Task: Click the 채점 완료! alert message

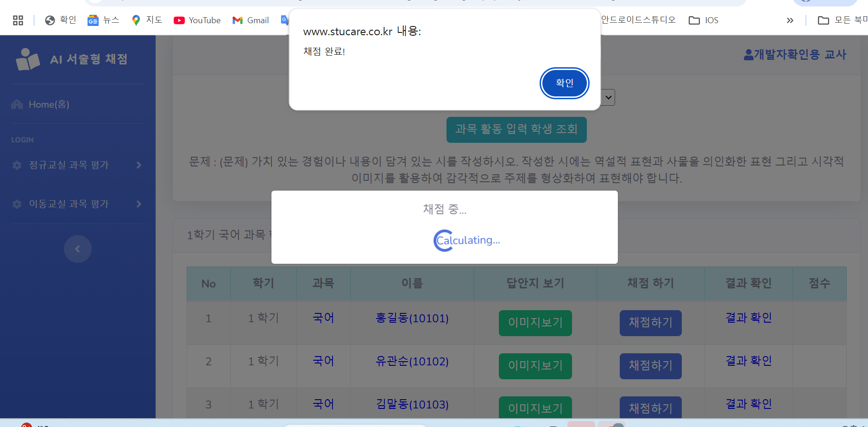Action: [324, 51]
